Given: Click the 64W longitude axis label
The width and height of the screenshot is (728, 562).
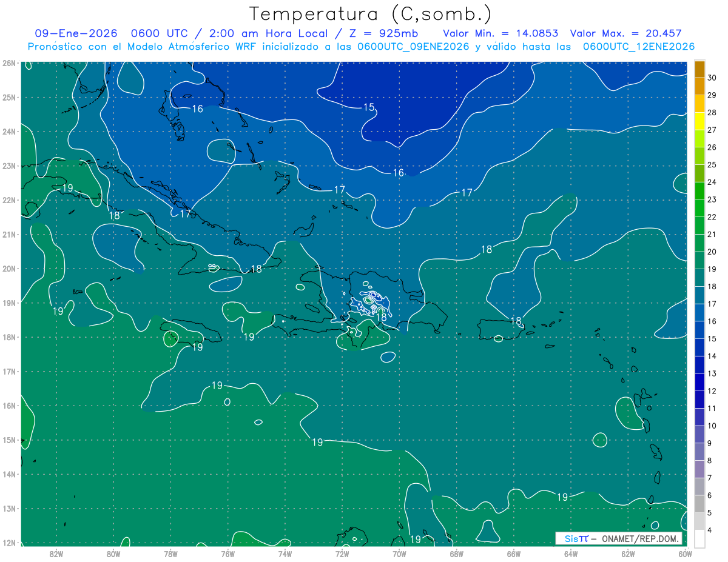Looking at the screenshot, I should click(571, 554).
